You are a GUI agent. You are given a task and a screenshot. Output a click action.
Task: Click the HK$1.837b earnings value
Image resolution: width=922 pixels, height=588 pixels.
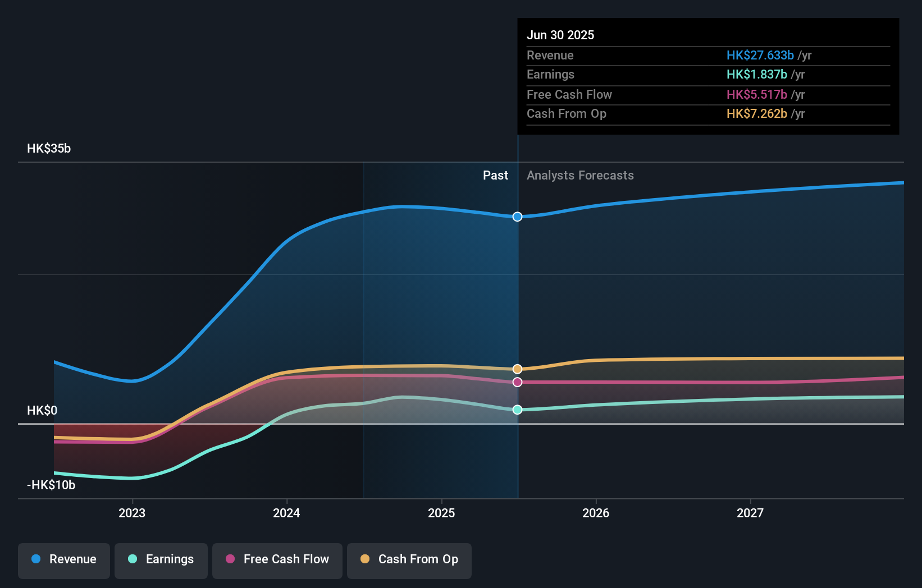point(757,75)
